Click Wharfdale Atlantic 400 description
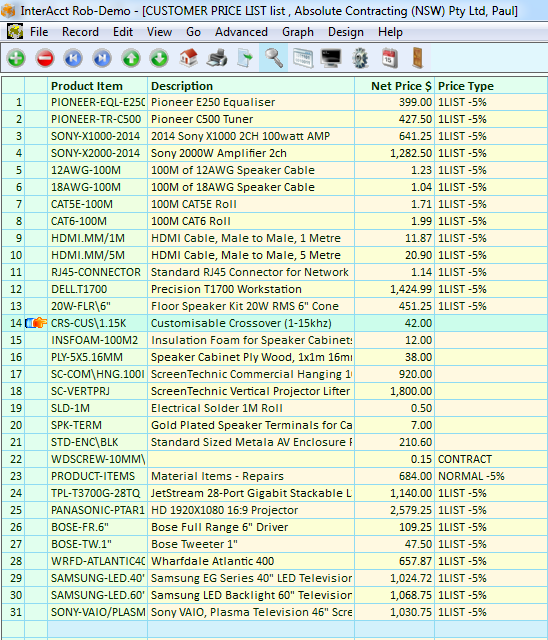Viewport: 548px width, 640px height. pyautogui.click(x=251, y=561)
